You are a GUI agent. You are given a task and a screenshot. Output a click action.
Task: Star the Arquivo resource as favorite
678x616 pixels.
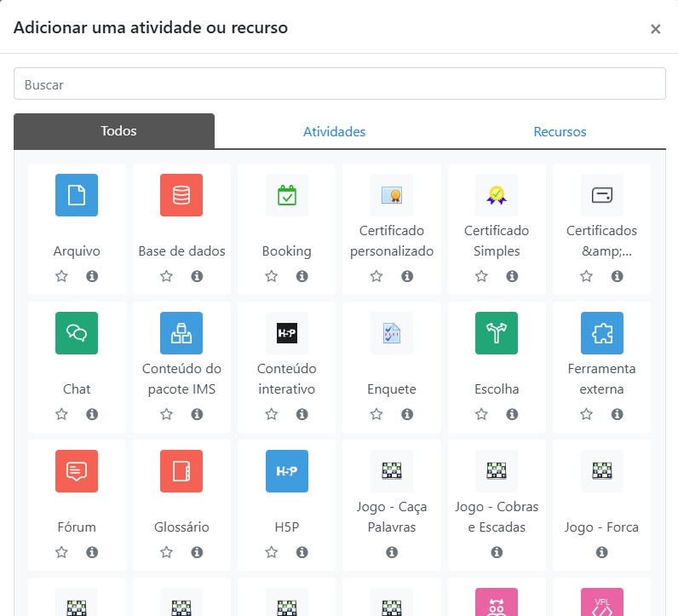pos(61,276)
